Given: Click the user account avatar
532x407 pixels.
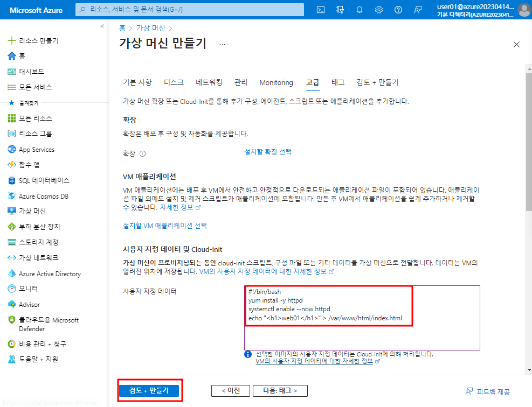Looking at the screenshot, I should tap(524, 10).
